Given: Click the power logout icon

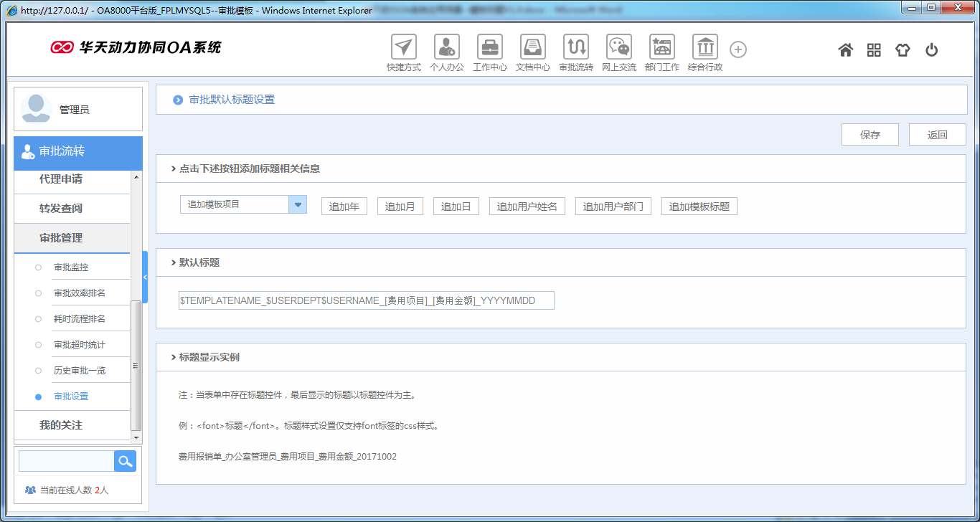Looking at the screenshot, I should coord(930,49).
